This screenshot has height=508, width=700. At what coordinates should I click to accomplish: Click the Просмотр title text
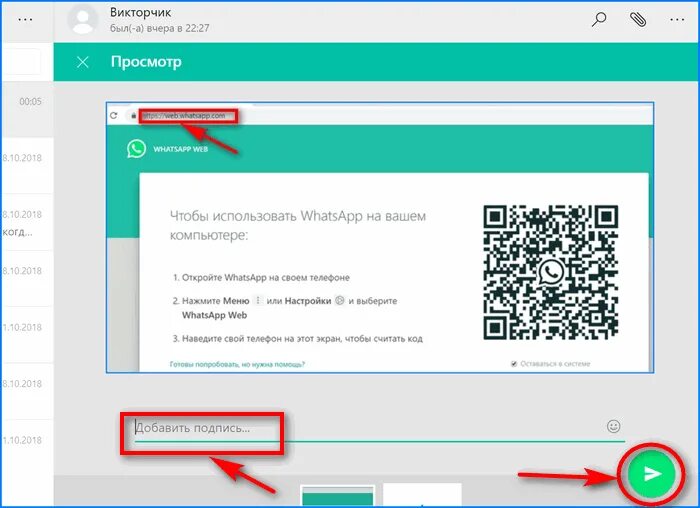click(x=146, y=62)
